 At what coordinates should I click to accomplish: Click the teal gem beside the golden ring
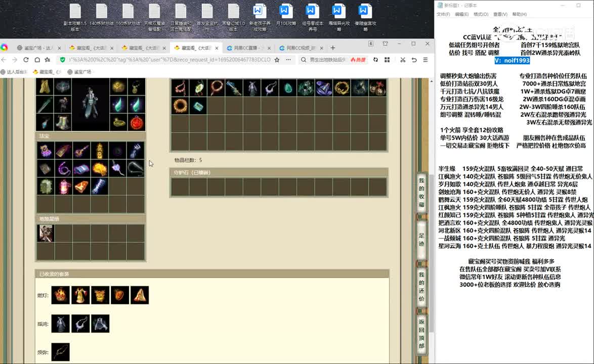(198, 106)
